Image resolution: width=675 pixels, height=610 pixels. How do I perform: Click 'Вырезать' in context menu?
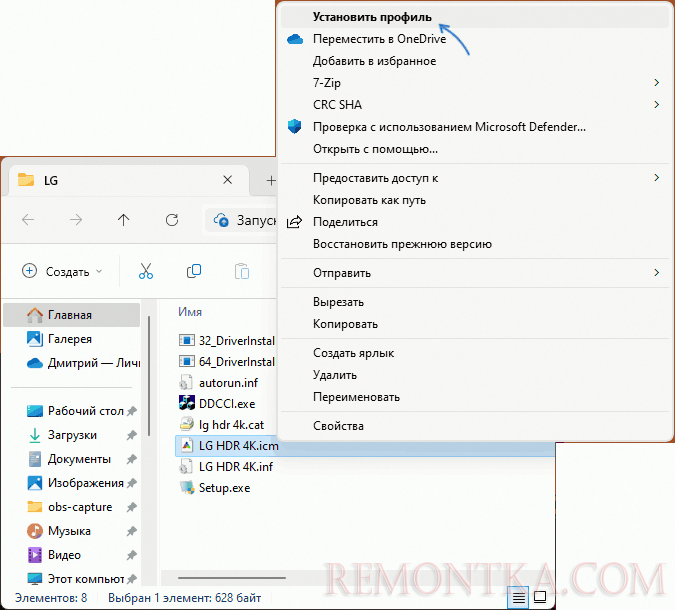click(x=475, y=302)
